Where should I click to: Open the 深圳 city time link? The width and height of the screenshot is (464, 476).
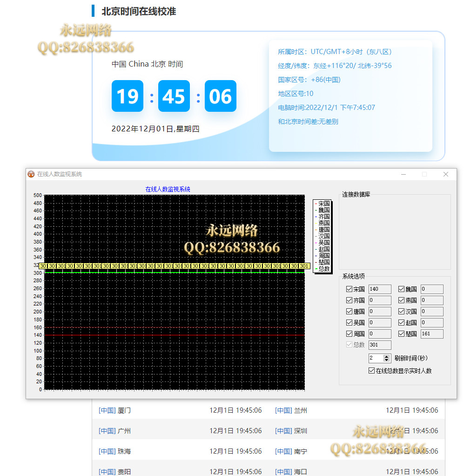(x=300, y=431)
